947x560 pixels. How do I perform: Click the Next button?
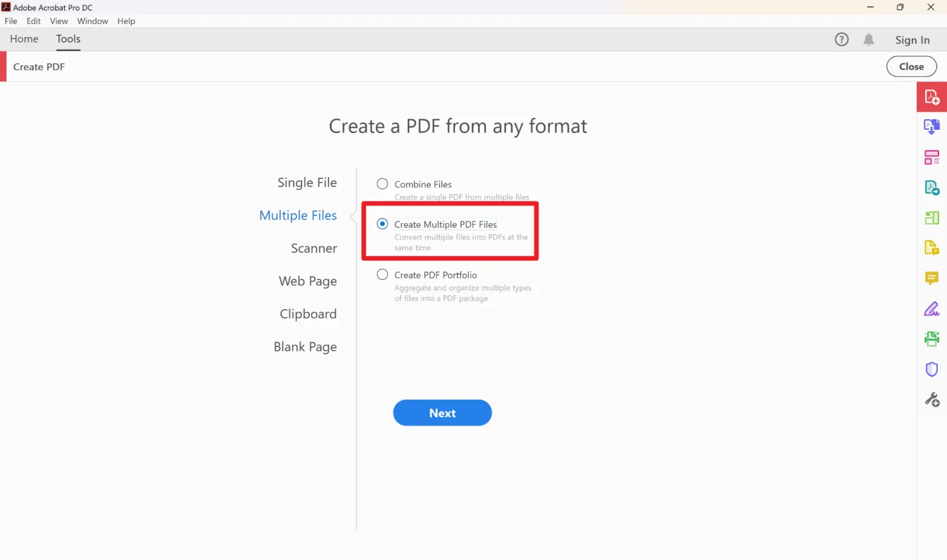(442, 412)
